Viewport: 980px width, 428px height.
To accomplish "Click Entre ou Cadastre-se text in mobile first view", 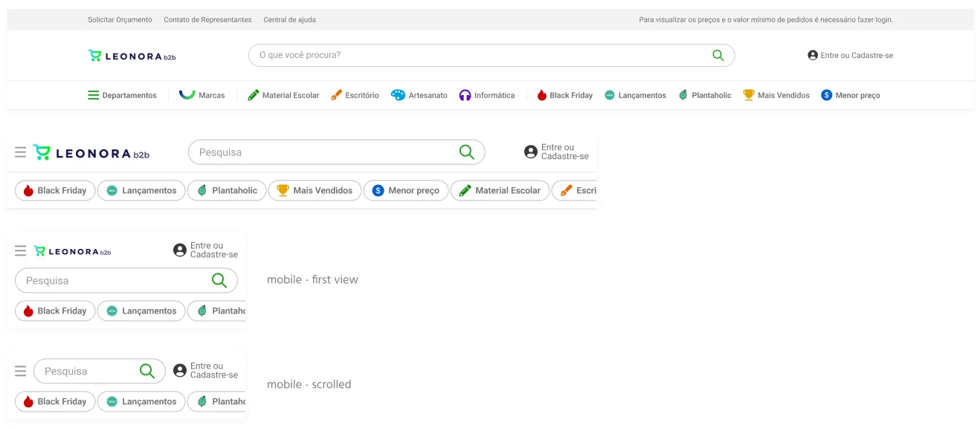I will 214,250.
